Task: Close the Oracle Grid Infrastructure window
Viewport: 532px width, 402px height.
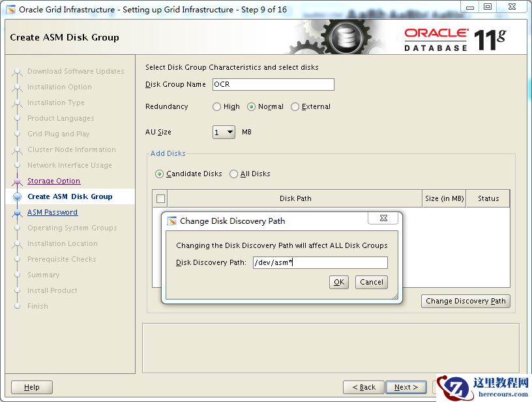Action: (x=512, y=7)
